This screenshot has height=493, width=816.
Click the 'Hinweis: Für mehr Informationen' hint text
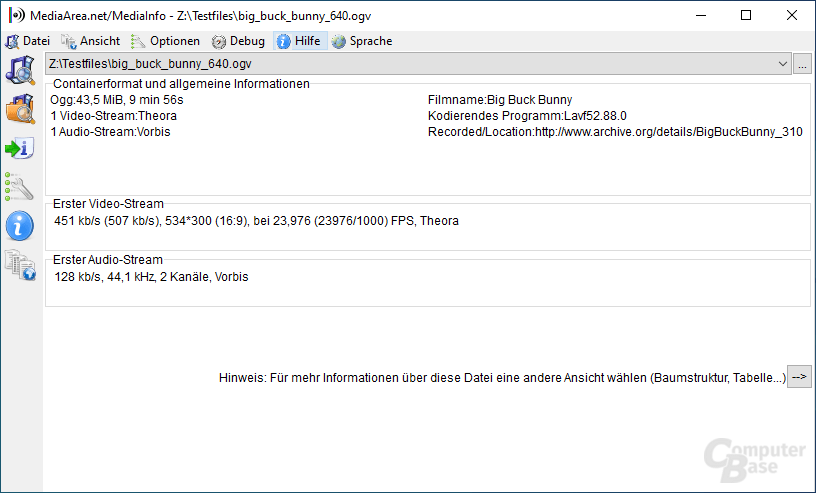(x=502, y=377)
